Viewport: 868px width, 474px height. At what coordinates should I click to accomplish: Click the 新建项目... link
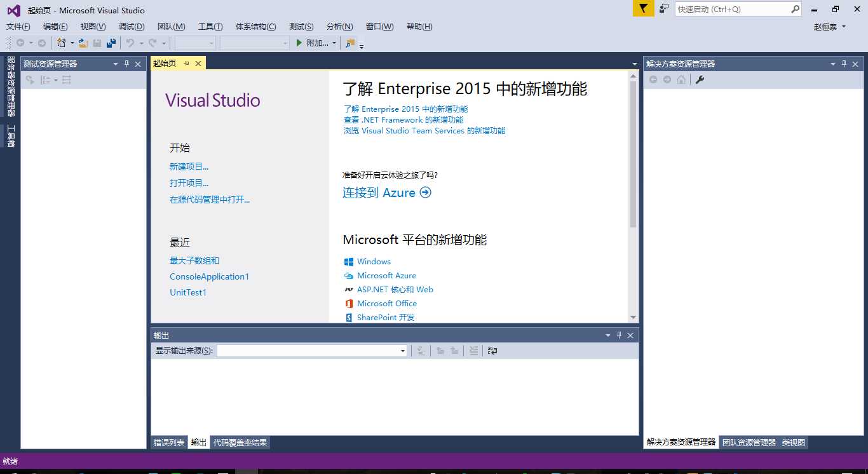pos(189,166)
